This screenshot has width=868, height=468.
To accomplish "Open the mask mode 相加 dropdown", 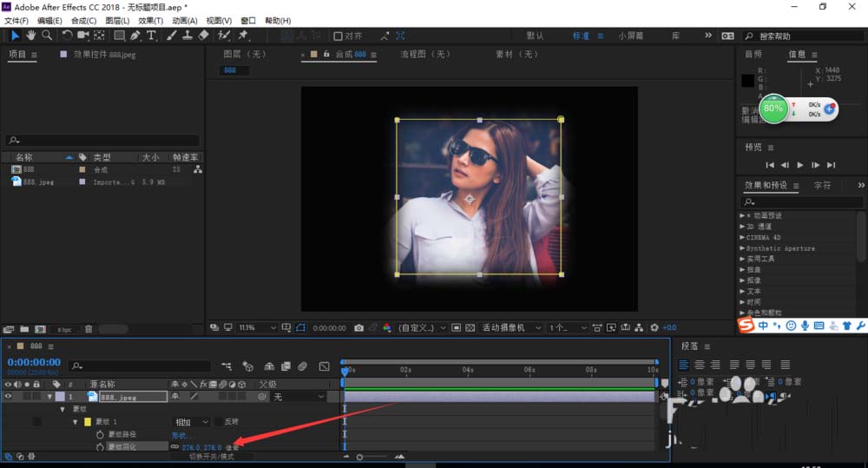I will [x=193, y=422].
